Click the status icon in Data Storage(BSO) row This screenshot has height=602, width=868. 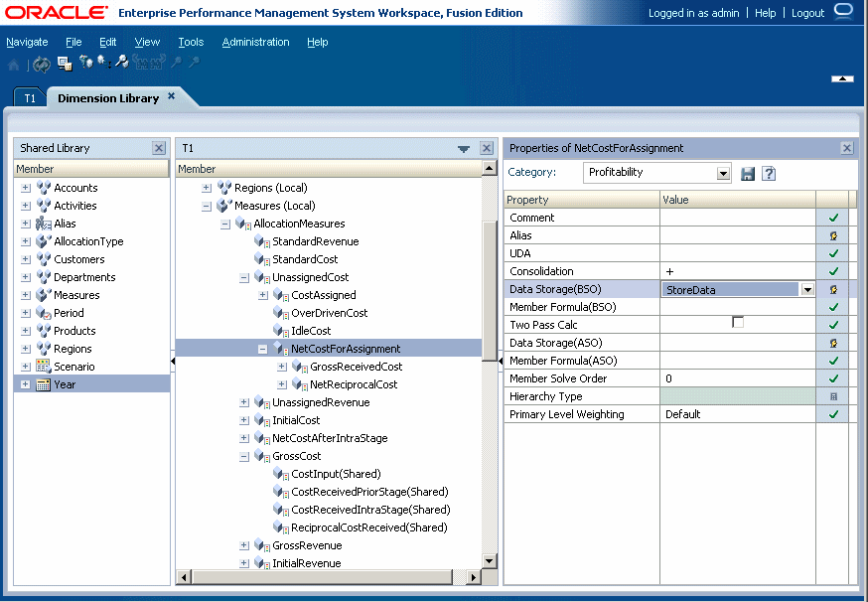click(x=833, y=289)
